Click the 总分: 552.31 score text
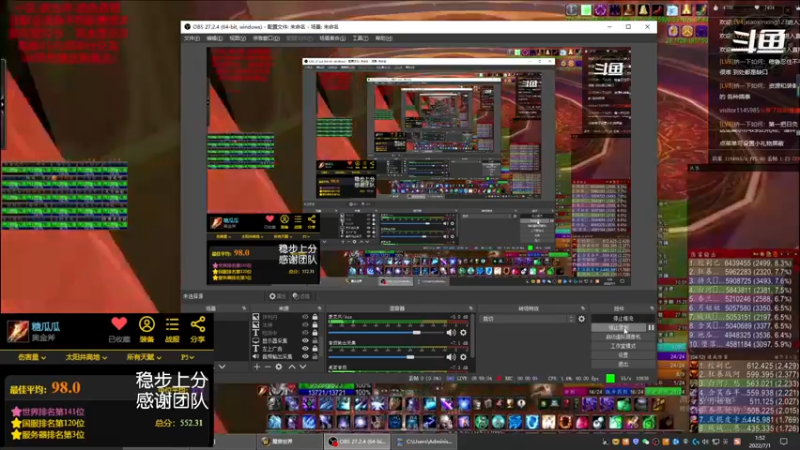 [179, 423]
